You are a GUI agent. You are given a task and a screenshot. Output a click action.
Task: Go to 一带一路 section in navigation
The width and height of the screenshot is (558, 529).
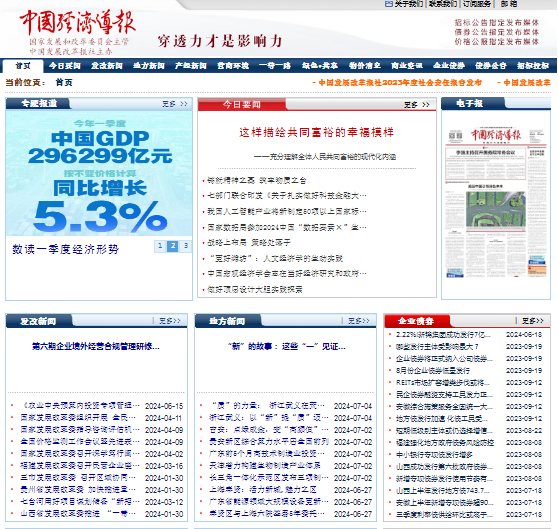pyautogui.click(x=275, y=66)
